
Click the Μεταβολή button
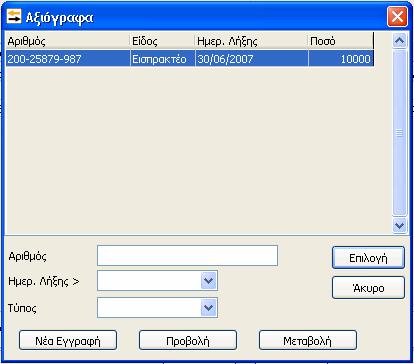[308, 341]
